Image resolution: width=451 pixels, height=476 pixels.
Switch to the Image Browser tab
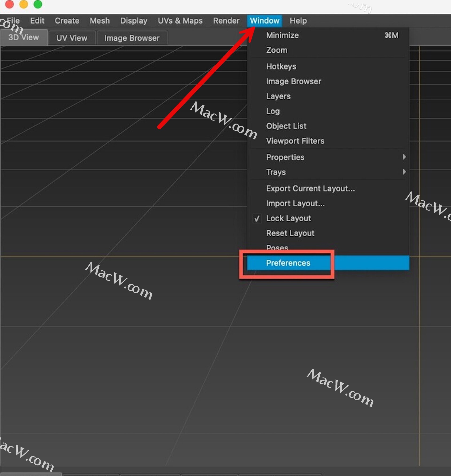(x=132, y=38)
